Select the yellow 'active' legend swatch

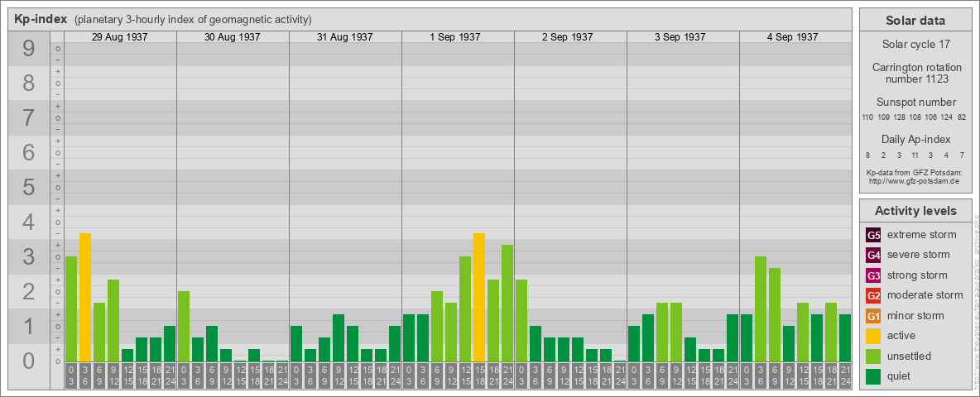(873, 336)
